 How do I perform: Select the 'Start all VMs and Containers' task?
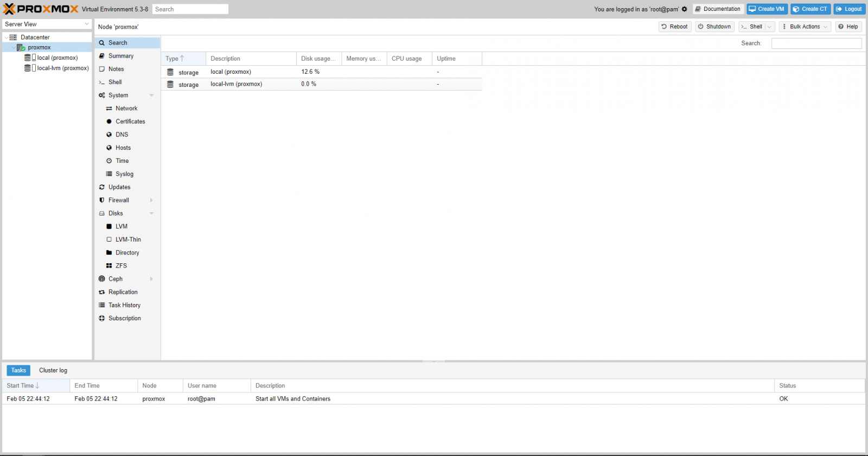[433, 398]
